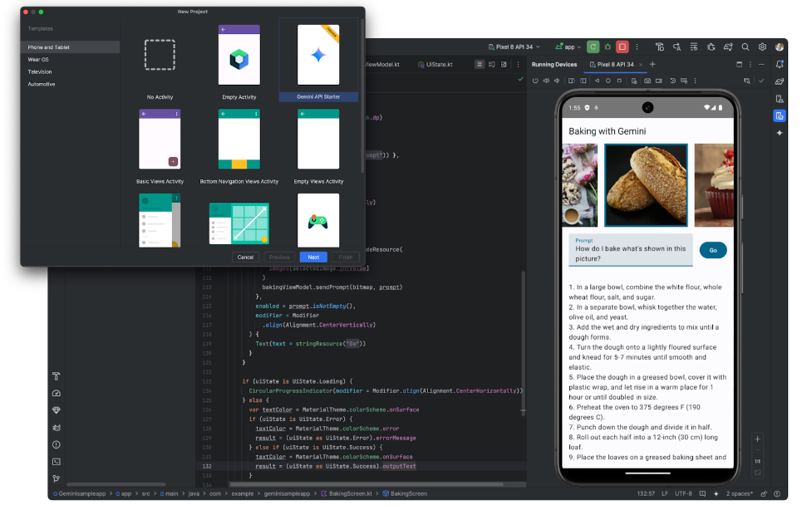Click the green debug bug icon
This screenshot has width=812, height=510.
(x=608, y=47)
